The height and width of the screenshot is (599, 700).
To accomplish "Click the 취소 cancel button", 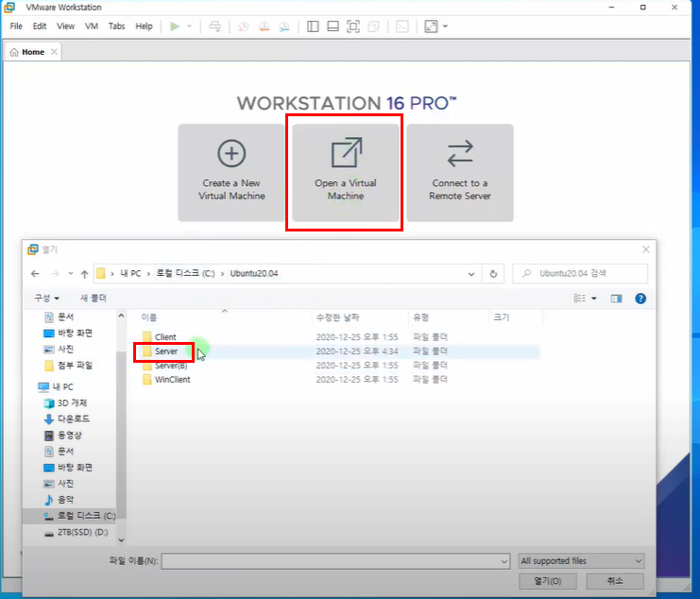I will pyautogui.click(x=615, y=581).
